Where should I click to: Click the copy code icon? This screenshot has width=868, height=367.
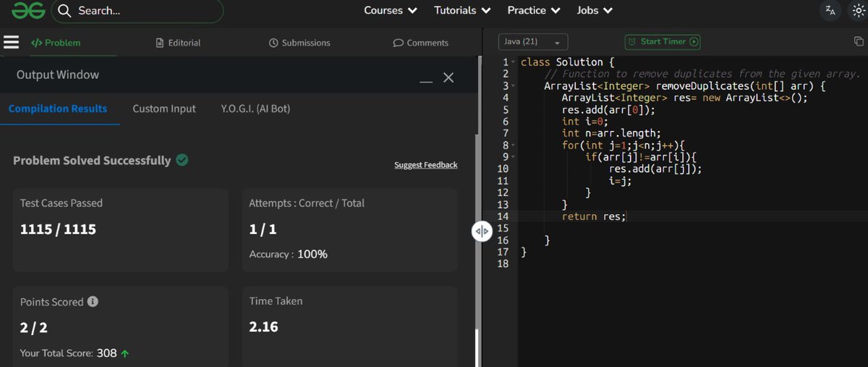click(859, 42)
